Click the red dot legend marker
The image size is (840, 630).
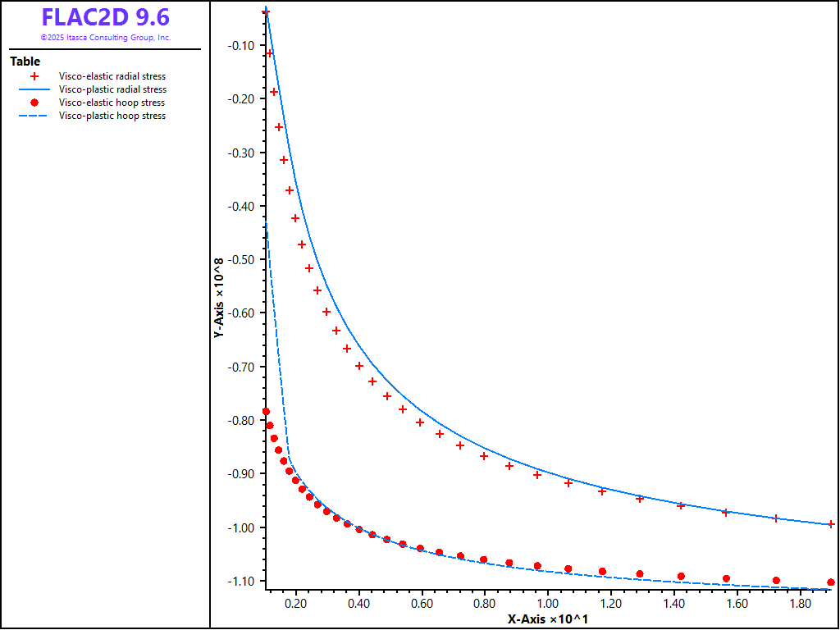point(34,103)
